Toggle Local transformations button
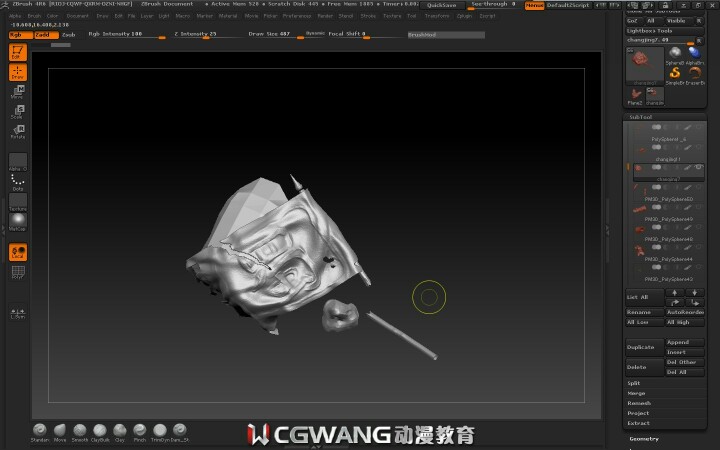Screen dimensions: 720x450 coord(18,252)
